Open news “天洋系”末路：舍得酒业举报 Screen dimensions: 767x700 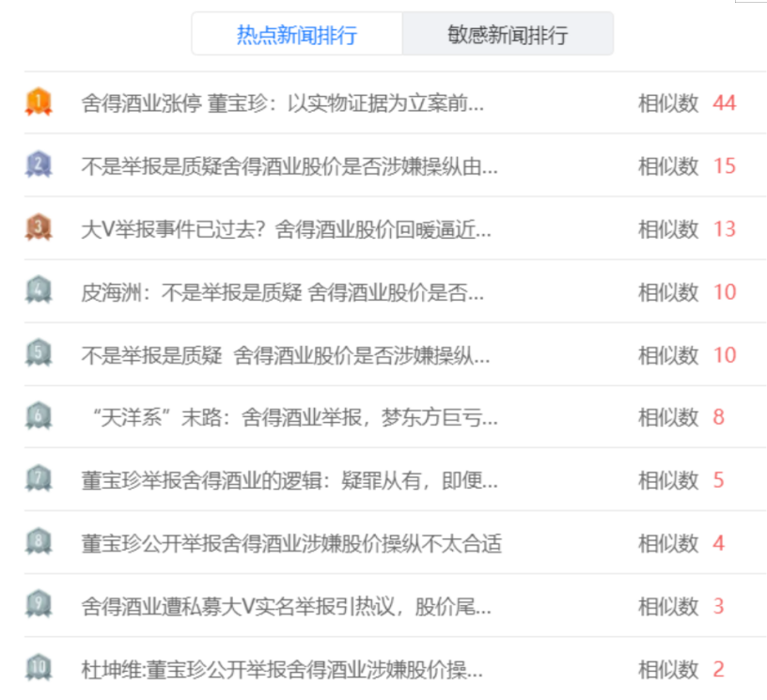click(294, 417)
